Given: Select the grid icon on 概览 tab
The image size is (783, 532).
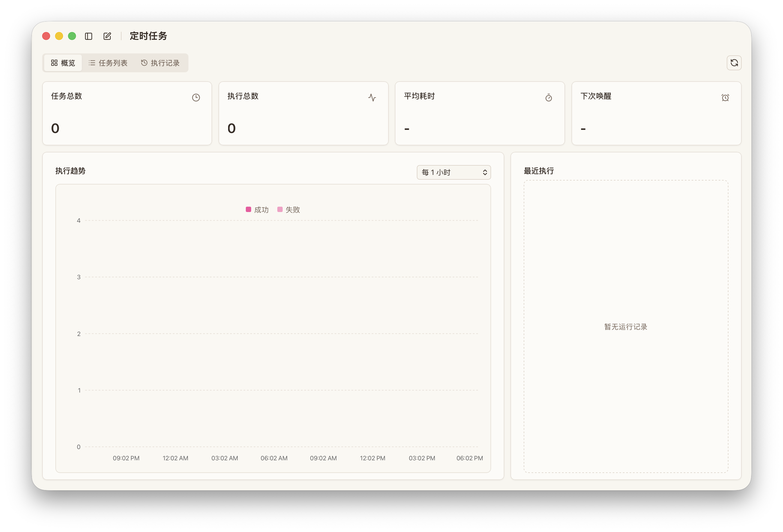Looking at the screenshot, I should point(54,63).
